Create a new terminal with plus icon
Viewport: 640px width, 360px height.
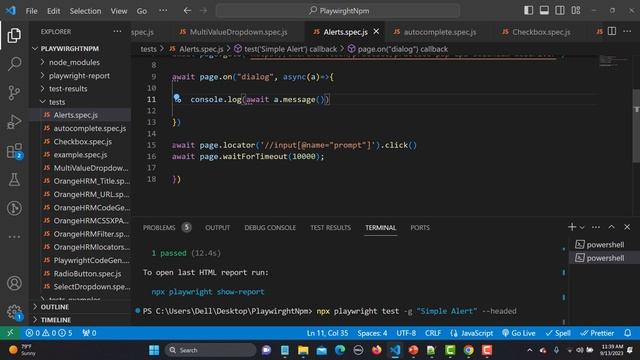pyautogui.click(x=572, y=227)
